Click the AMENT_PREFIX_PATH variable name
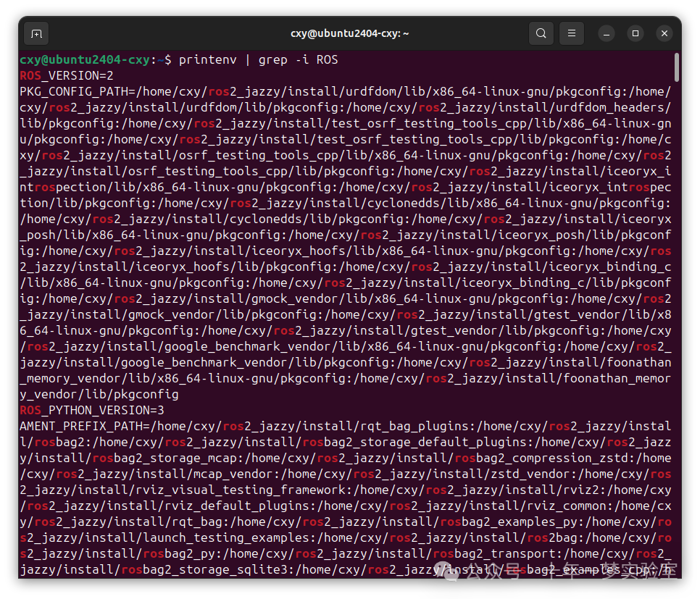Image resolution: width=700 pixels, height=599 pixels. pyautogui.click(x=81, y=427)
